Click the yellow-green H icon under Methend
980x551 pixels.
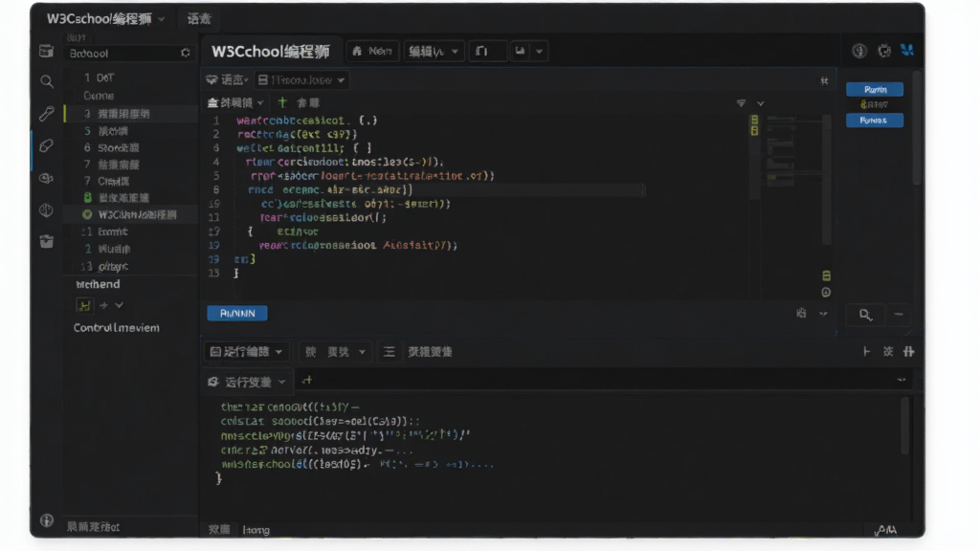coord(84,305)
